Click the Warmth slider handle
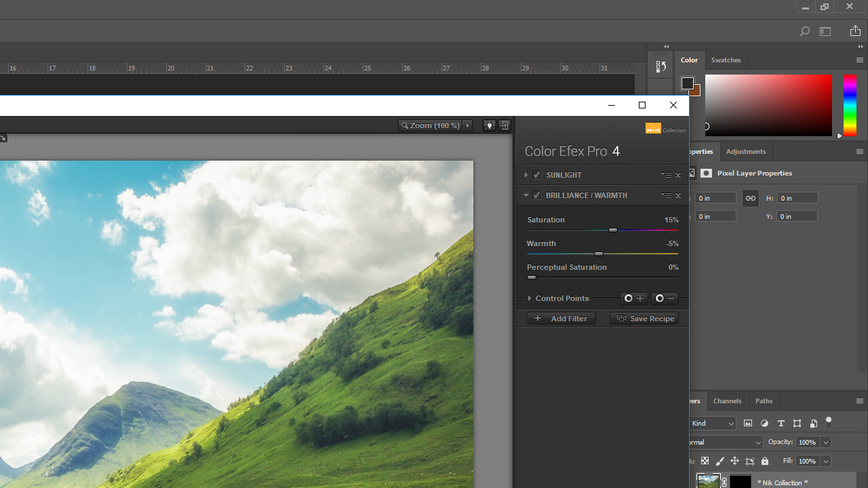Image resolution: width=868 pixels, height=488 pixels. tap(599, 253)
